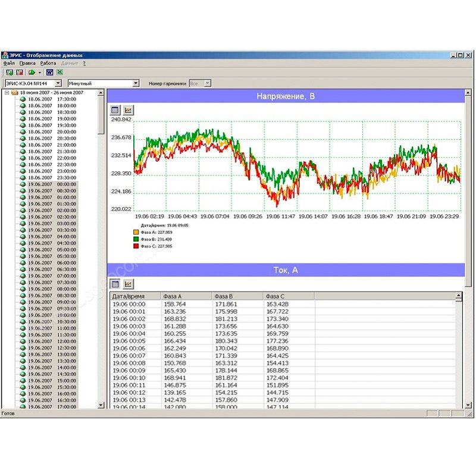Image resolution: width=476 pixels, height=476 pixels.
Task: Click the first green database toolbar icon
Action: (x=10, y=73)
